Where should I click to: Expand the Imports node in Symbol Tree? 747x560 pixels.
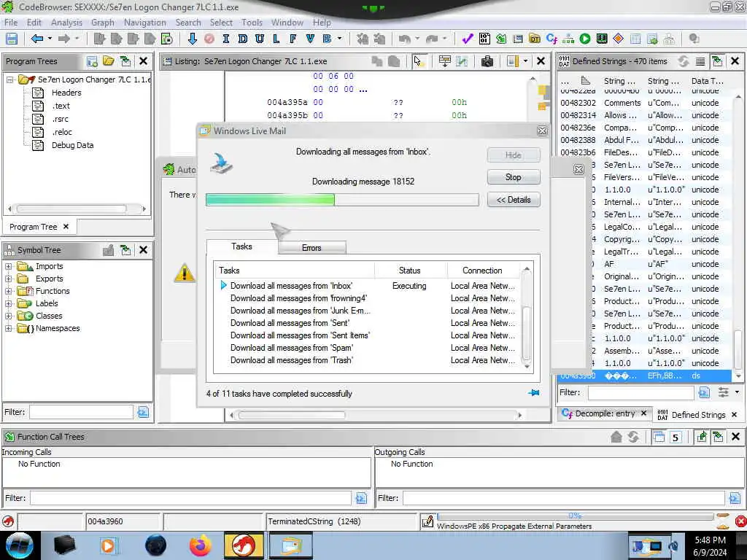[9, 267]
